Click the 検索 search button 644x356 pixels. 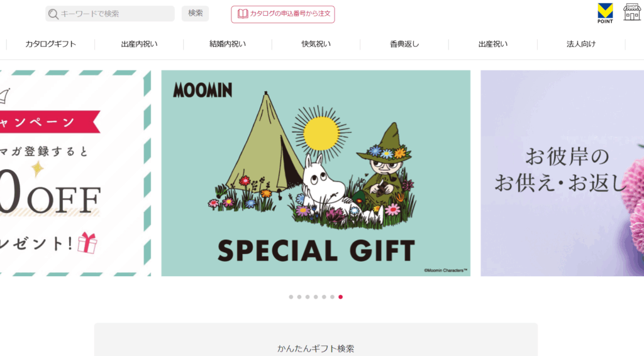coord(195,13)
